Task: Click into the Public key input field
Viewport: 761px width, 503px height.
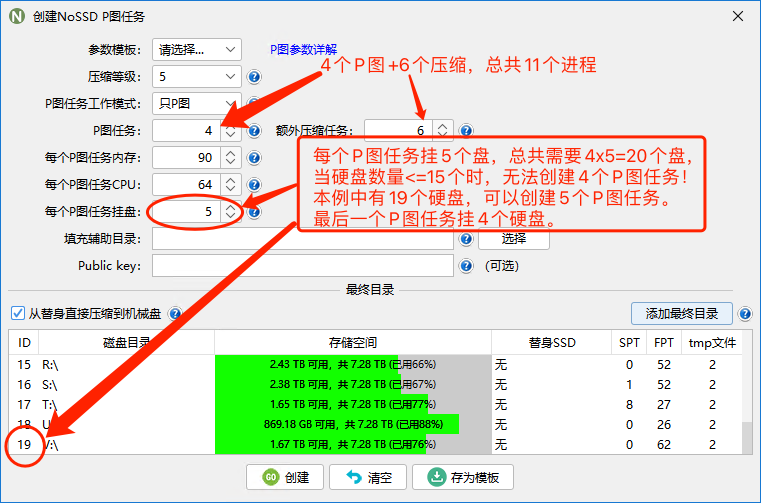Action: [x=304, y=266]
